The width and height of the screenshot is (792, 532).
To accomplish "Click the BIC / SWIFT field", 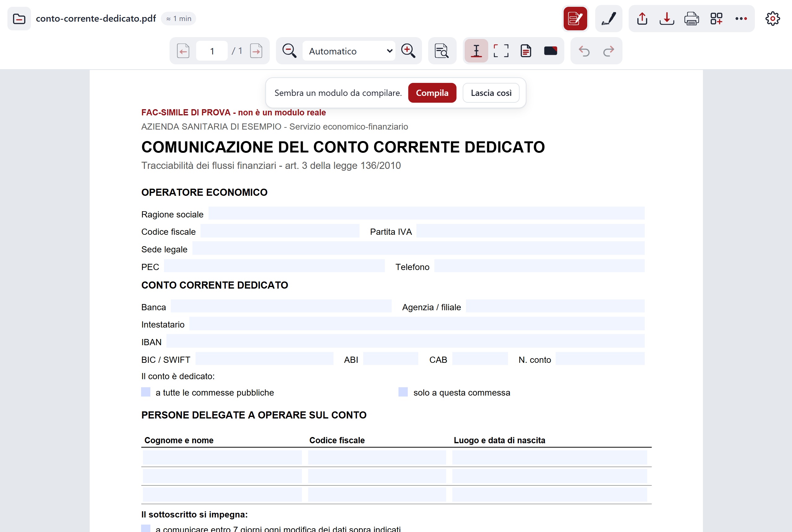I will click(x=264, y=358).
